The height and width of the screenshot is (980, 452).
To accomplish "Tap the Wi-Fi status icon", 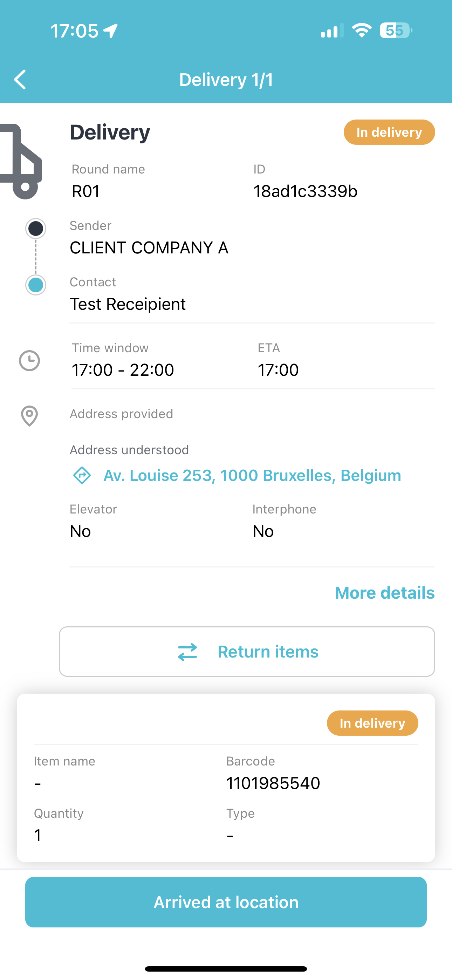I will tap(362, 30).
